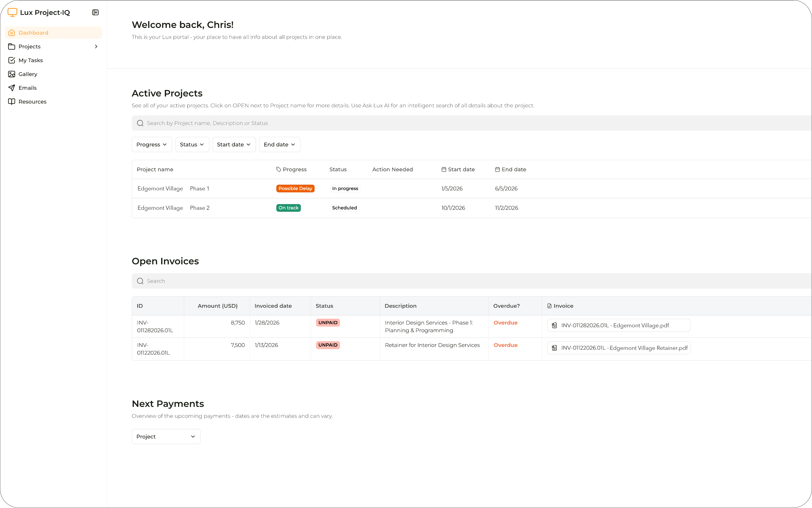Screen dimensions: 812x508
Task: Open the Project dropdown under Next Payments
Action: tap(166, 436)
